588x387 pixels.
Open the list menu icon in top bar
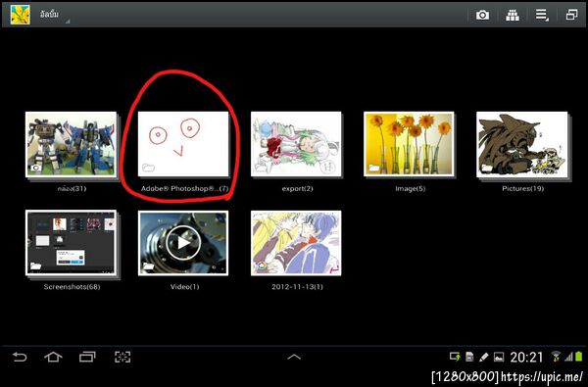point(542,15)
